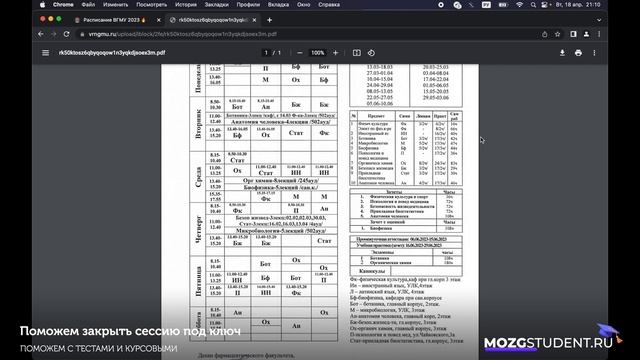The image size is (640, 360).
Task: Open the Chrome profile icon
Action: (586, 34)
